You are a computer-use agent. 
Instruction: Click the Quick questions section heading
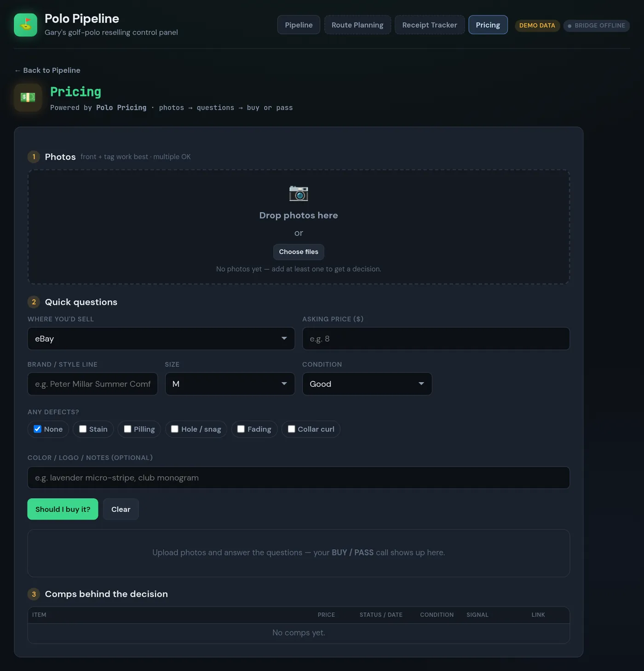tap(81, 302)
